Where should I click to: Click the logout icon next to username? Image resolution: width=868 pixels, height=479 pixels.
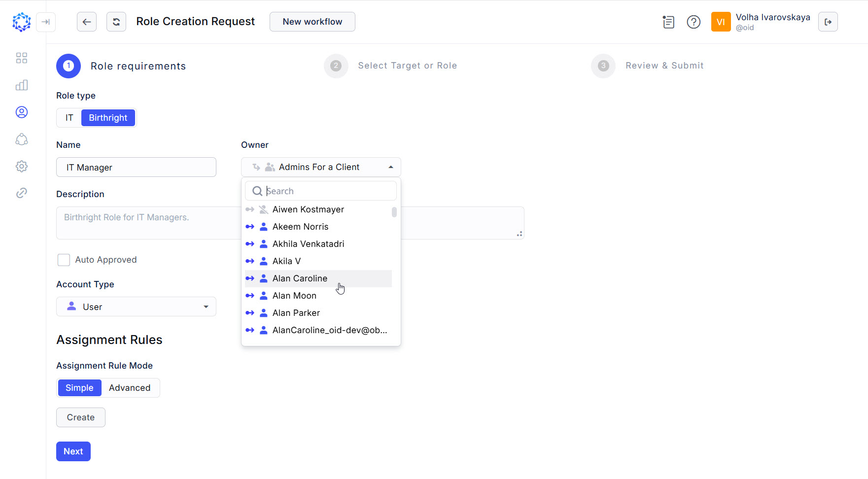tap(828, 22)
